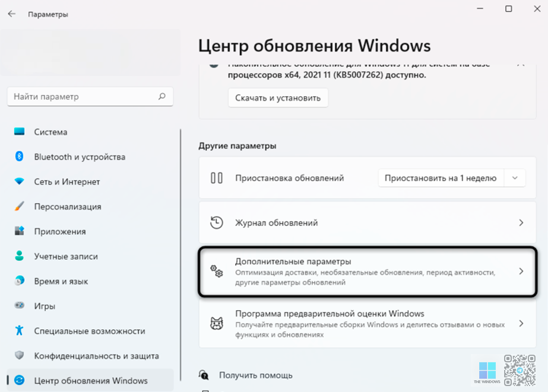Click the Центр обновления Windows sync icon

[19, 380]
